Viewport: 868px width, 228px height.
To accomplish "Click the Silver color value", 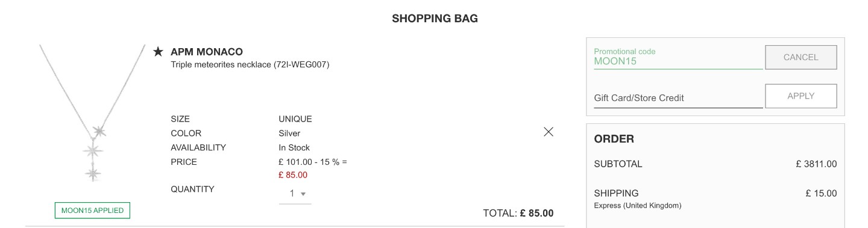I will (289, 133).
